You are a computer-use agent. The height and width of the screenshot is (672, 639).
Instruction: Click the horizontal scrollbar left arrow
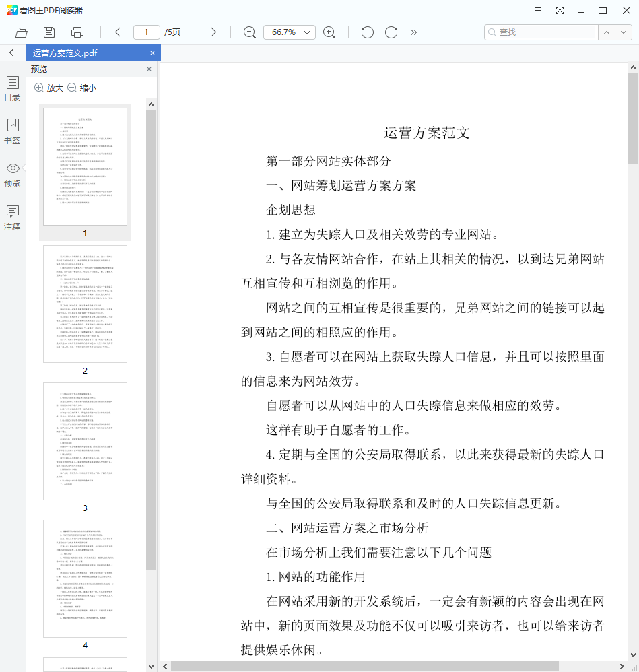(166, 667)
